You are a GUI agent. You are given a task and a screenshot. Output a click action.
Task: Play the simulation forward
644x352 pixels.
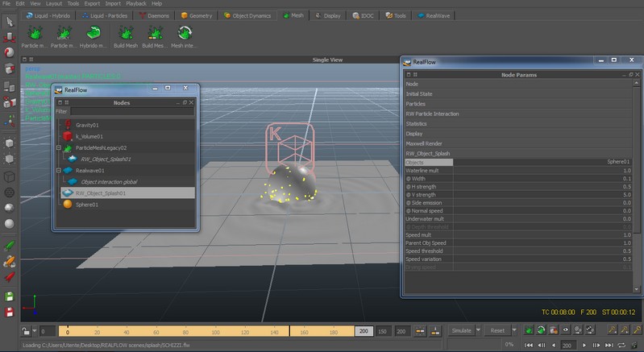pos(584,345)
